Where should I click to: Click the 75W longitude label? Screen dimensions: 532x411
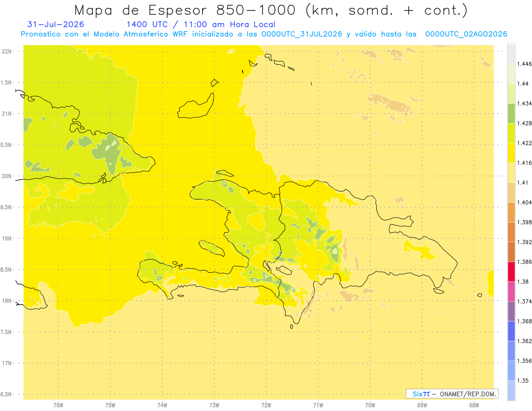(x=110, y=405)
